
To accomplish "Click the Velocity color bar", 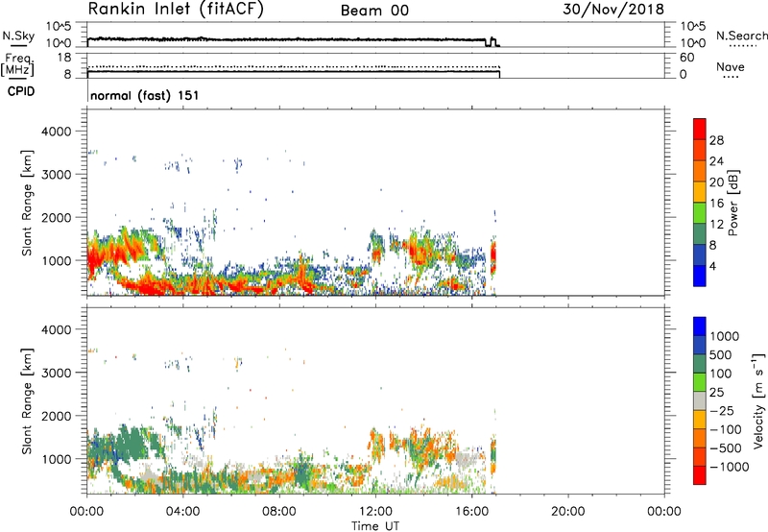I will [x=700, y=400].
